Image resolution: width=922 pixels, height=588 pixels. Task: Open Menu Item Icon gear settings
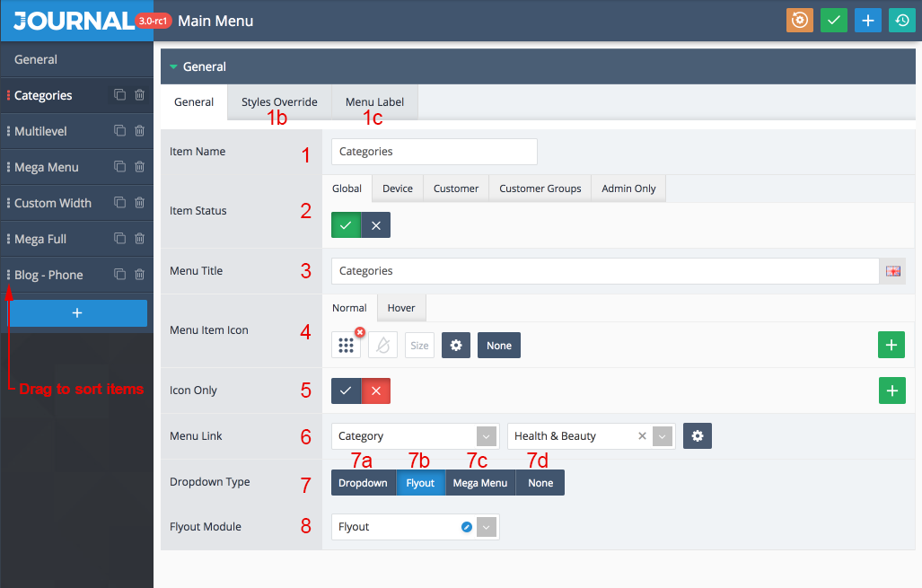[456, 345]
